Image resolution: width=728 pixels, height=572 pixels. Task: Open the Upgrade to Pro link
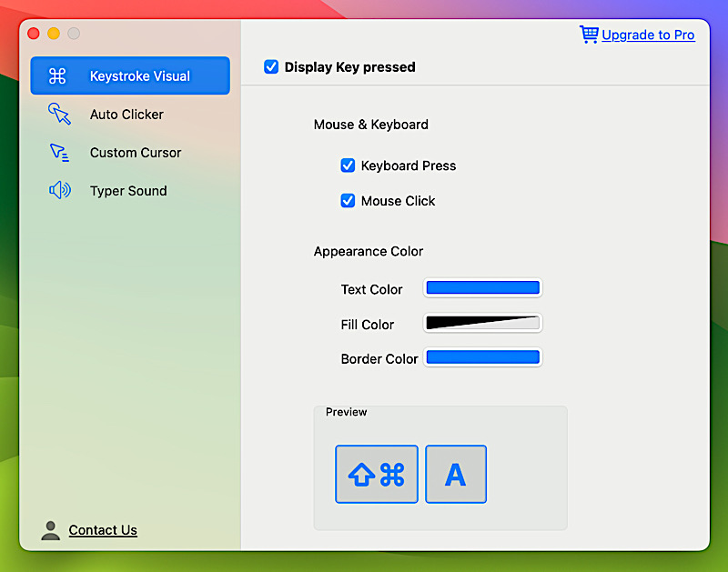pos(648,35)
